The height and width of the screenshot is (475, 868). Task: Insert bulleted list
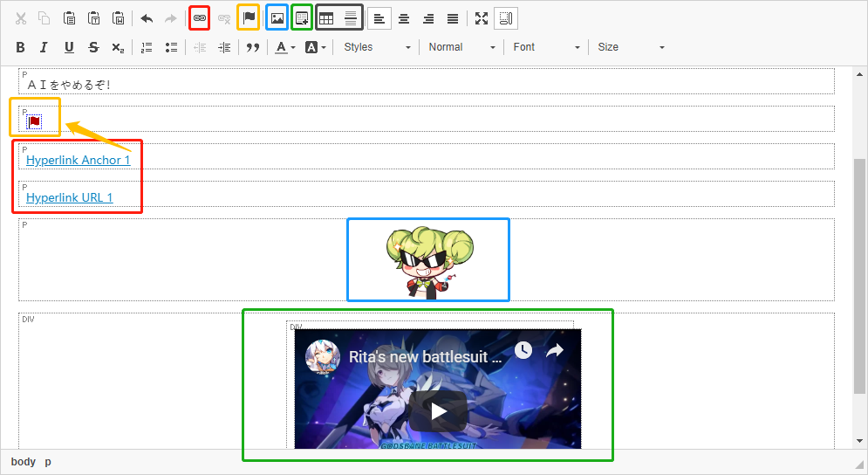[x=171, y=47]
